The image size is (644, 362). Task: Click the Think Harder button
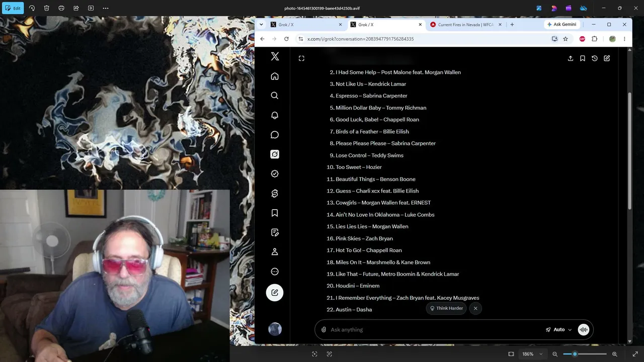[446, 308]
